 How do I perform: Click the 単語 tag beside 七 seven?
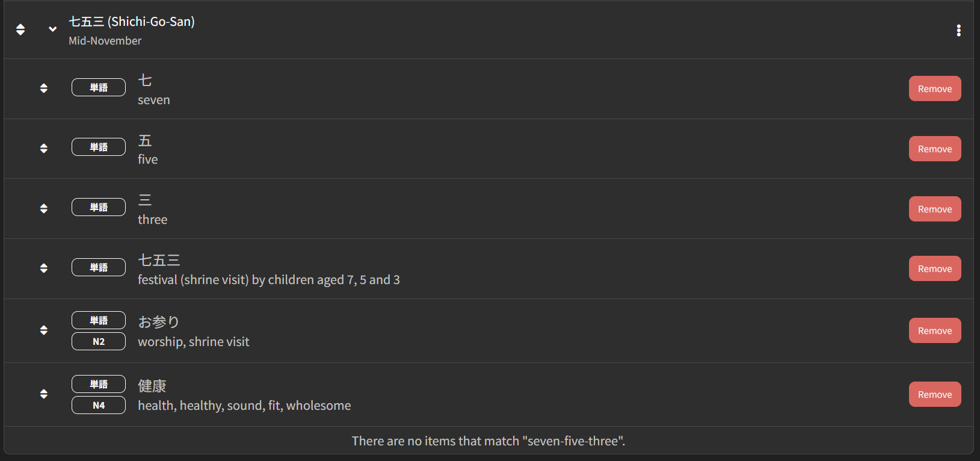99,87
